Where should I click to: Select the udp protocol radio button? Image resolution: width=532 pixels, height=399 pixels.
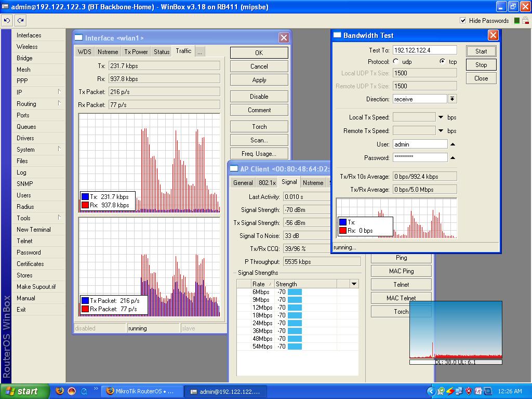point(395,61)
